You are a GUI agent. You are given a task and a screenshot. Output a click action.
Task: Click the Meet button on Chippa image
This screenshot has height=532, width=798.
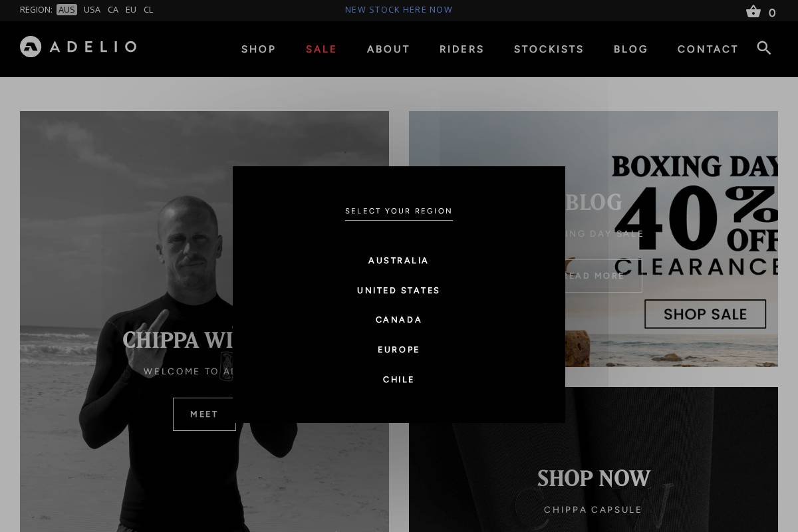click(x=204, y=414)
